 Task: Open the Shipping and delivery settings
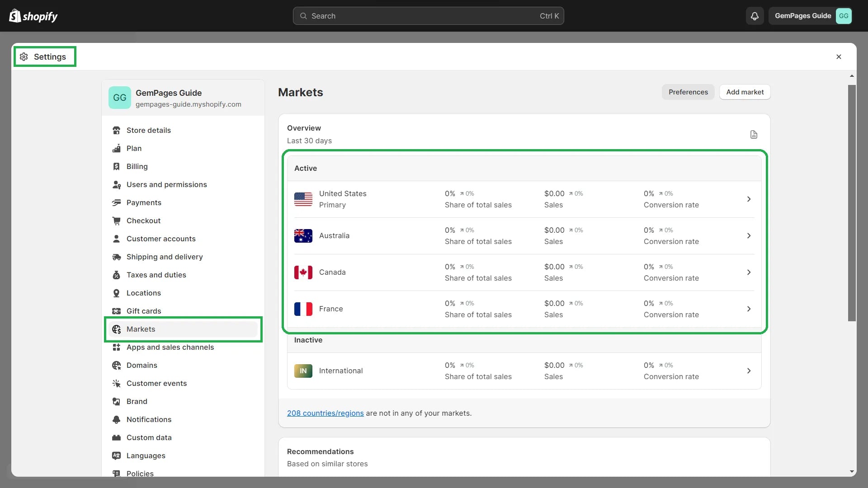coord(165,257)
